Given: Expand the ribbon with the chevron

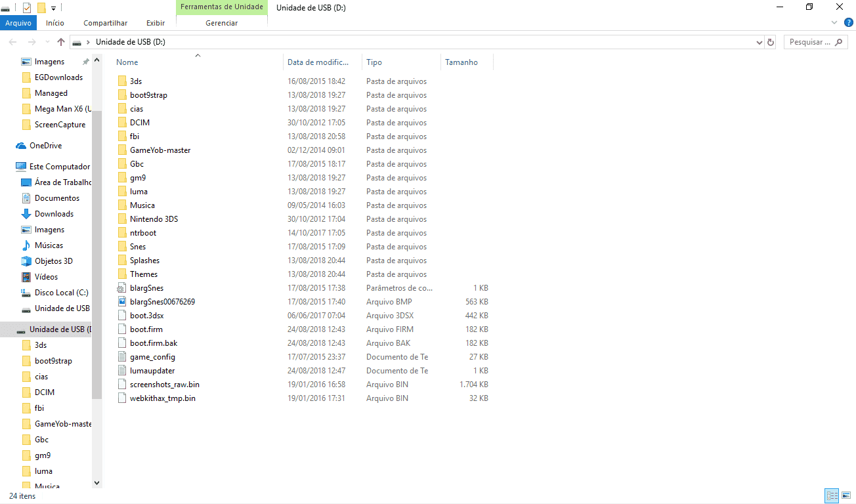Looking at the screenshot, I should click(x=834, y=22).
